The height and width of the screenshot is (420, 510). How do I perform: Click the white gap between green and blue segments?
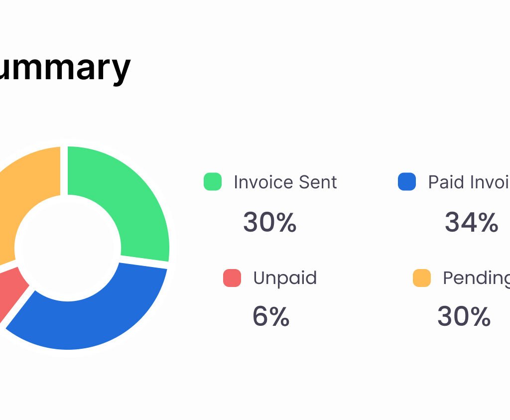pyautogui.click(x=144, y=264)
